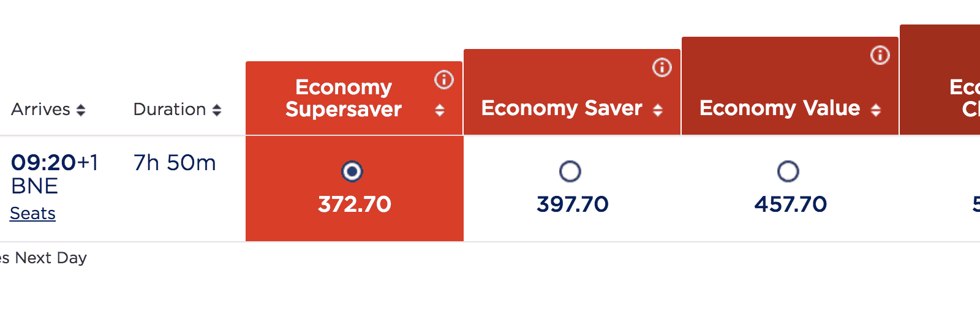Pick the 457.70 Economy Value radio
The image size is (980, 311).
tap(788, 171)
